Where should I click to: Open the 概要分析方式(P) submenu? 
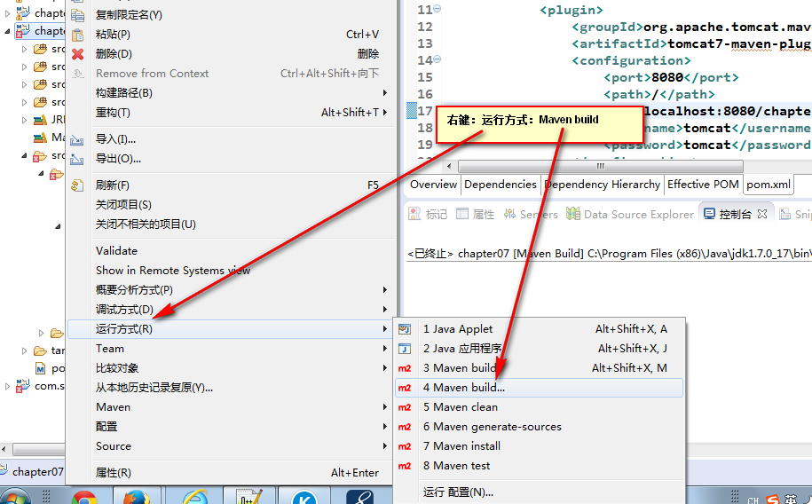tap(231, 290)
